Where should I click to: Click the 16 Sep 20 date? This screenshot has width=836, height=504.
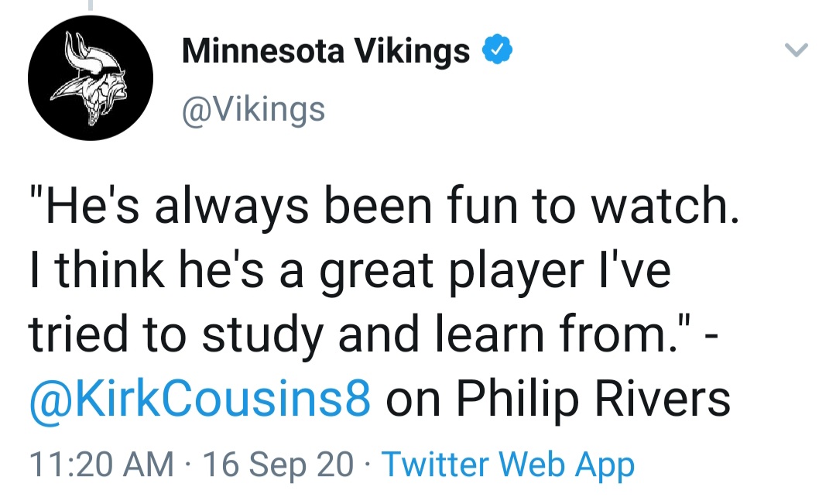[278, 464]
